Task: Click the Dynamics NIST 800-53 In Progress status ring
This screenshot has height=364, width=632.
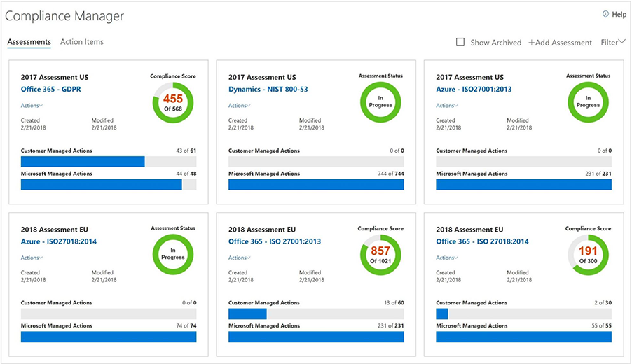Action: [x=380, y=102]
